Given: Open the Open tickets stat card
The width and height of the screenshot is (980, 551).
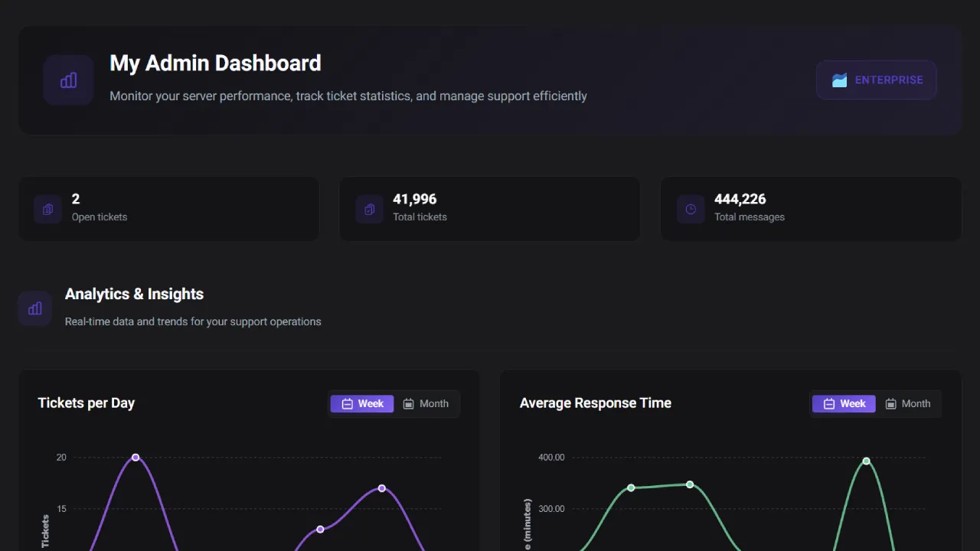Looking at the screenshot, I should [x=168, y=209].
